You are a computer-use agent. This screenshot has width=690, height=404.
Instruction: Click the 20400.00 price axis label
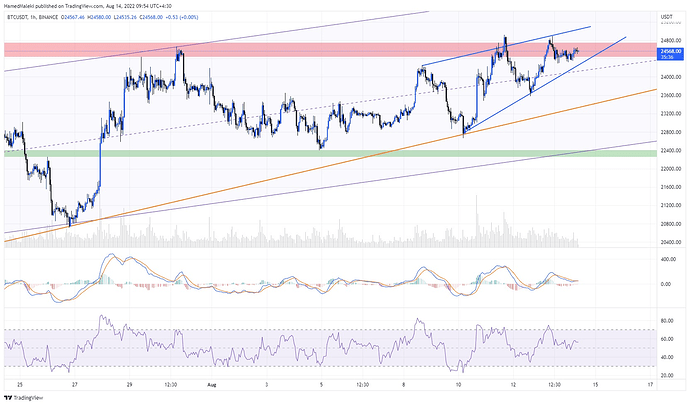[668, 242]
